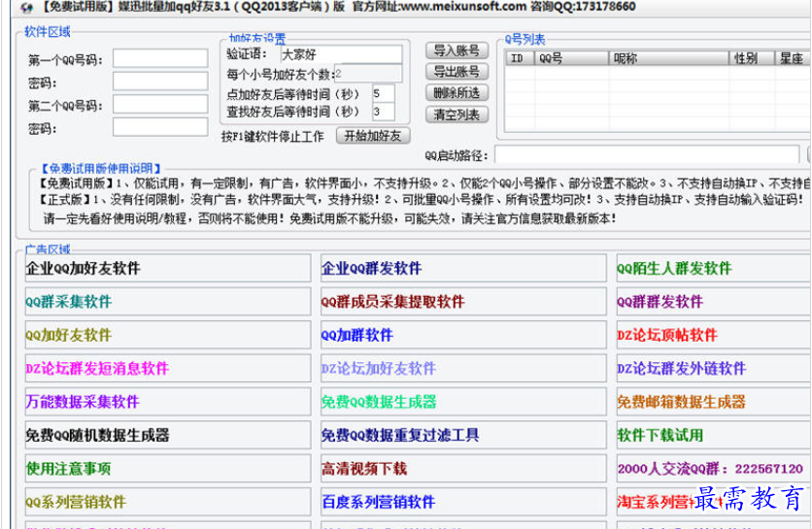Open the 企业QQ加好友软件 ad button

pyautogui.click(x=168, y=268)
